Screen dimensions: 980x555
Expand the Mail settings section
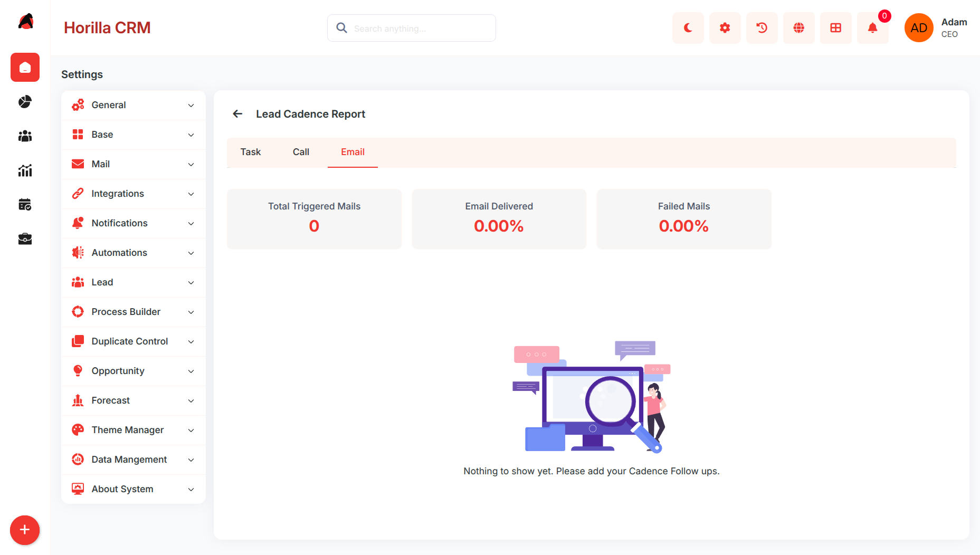point(134,164)
